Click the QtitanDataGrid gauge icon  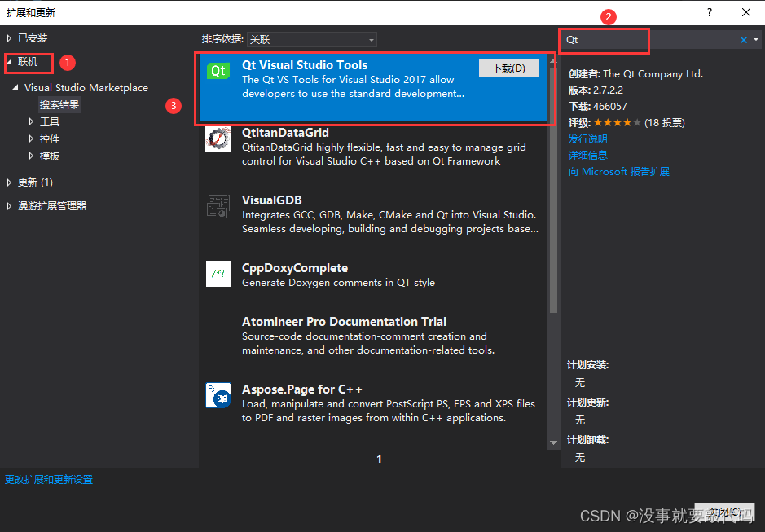point(218,138)
